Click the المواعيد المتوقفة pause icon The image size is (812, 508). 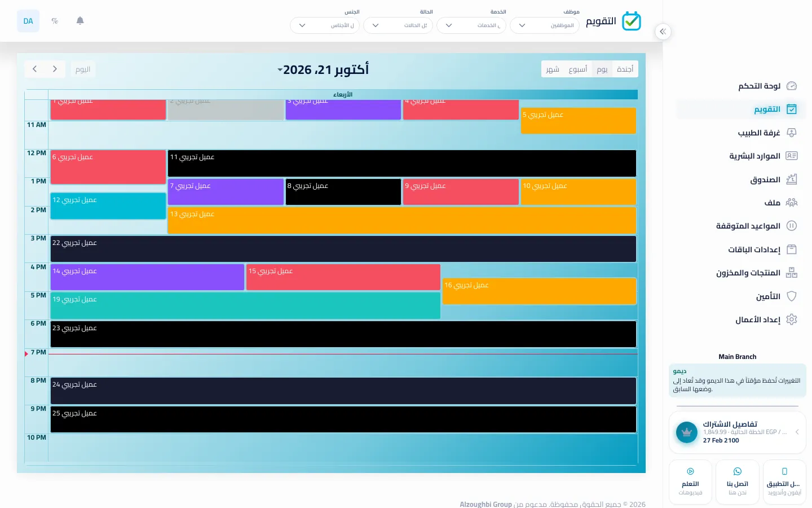coord(792,226)
